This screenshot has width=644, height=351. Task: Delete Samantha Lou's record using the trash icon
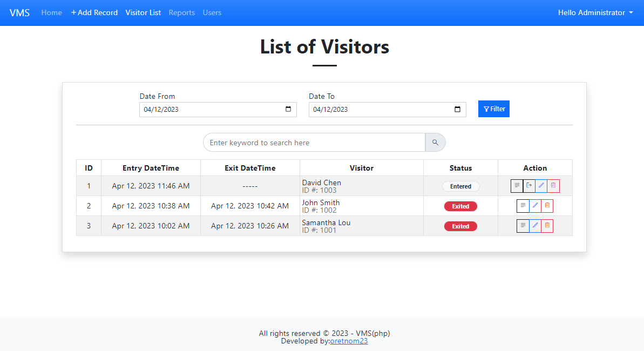(547, 226)
